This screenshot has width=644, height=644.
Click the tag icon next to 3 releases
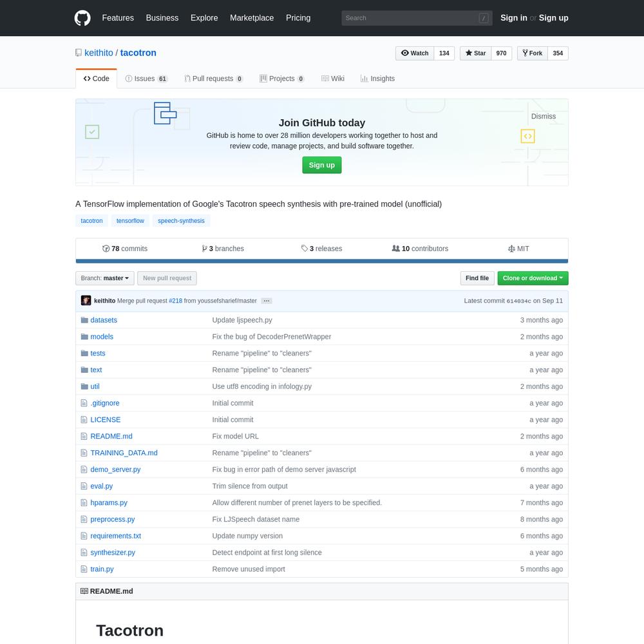click(x=305, y=249)
